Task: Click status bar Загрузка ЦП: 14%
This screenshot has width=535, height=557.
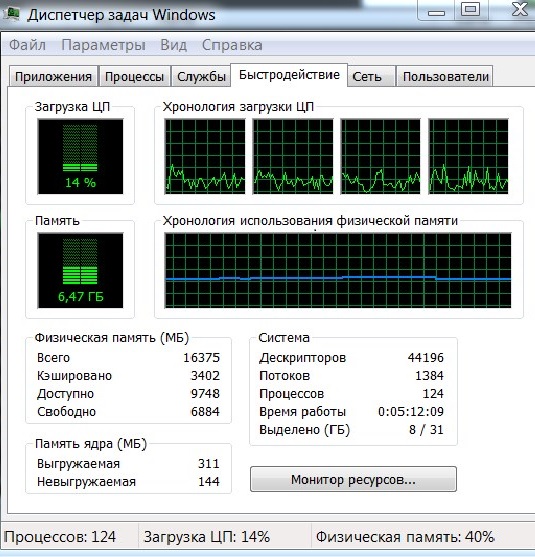Action: point(207,536)
